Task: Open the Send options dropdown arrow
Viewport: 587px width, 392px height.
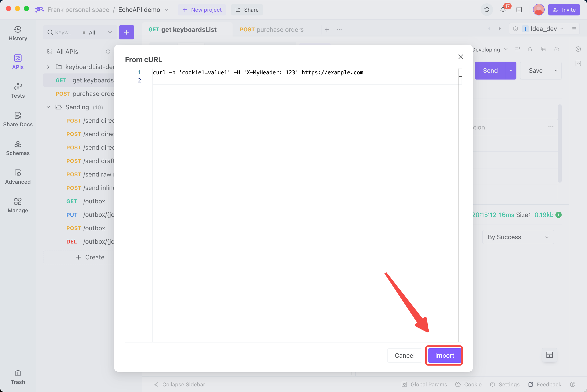Action: click(x=511, y=71)
